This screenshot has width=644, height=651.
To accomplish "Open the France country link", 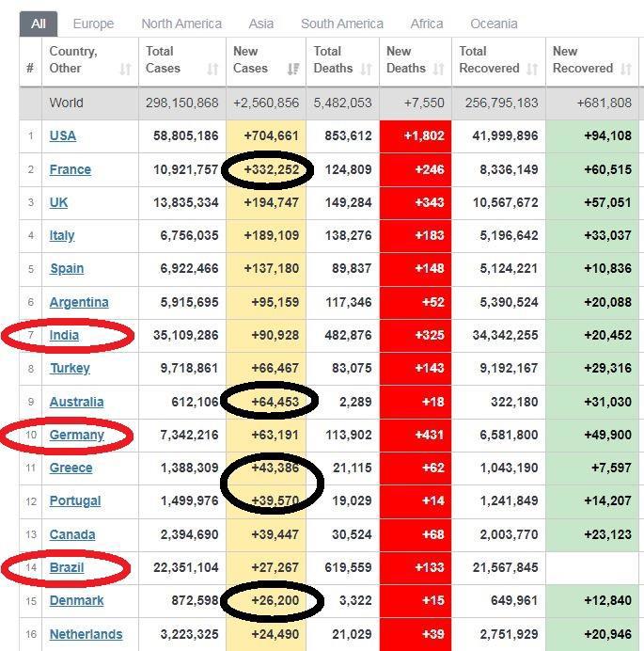I will click(71, 169).
